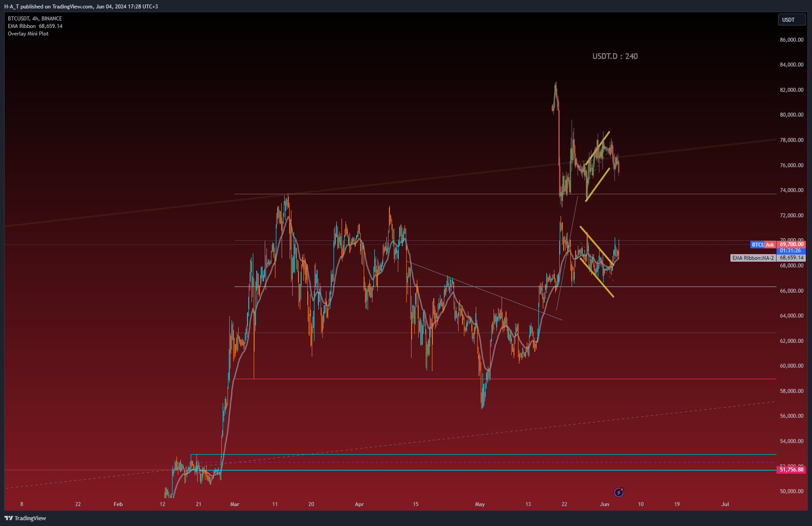
Task: Click the 56,000.00 price axis label
Action: pos(792,416)
